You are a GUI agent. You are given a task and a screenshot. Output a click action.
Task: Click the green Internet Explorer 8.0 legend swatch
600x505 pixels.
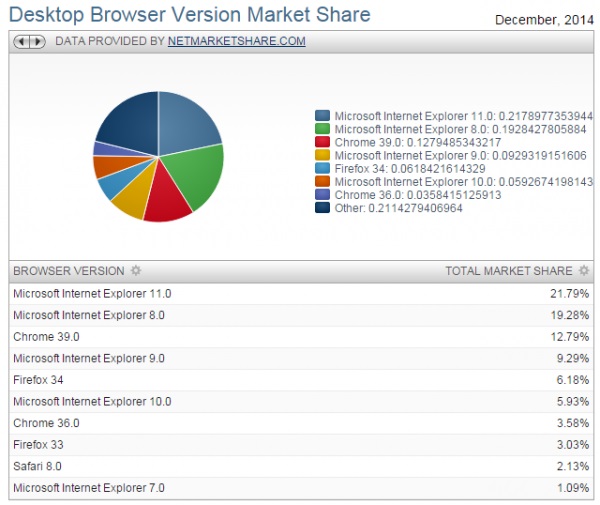click(322, 129)
